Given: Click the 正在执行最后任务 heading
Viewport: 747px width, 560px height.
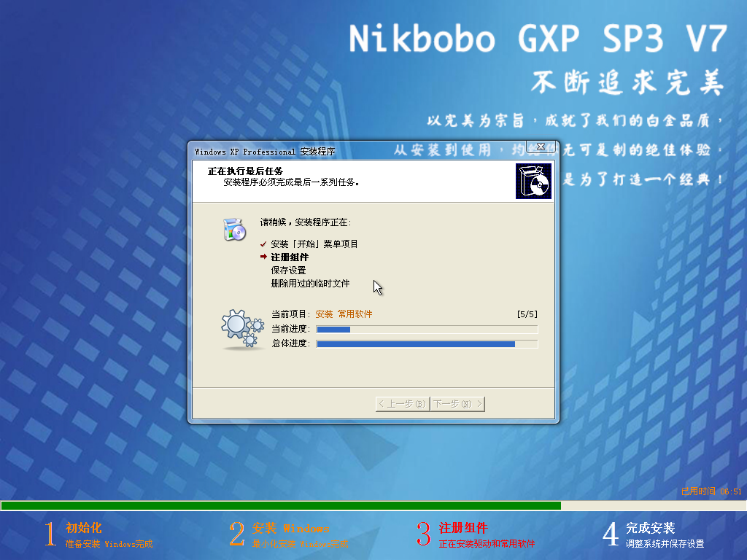Looking at the screenshot, I should click(x=245, y=171).
